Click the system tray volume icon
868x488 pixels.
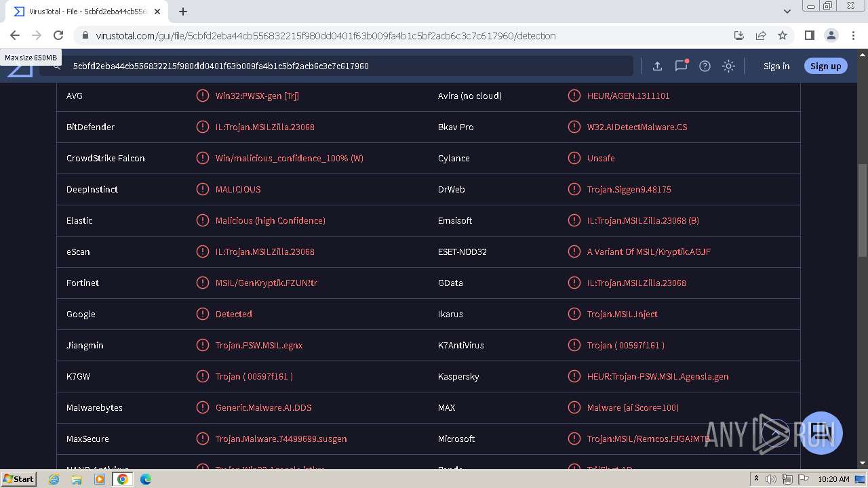(771, 479)
